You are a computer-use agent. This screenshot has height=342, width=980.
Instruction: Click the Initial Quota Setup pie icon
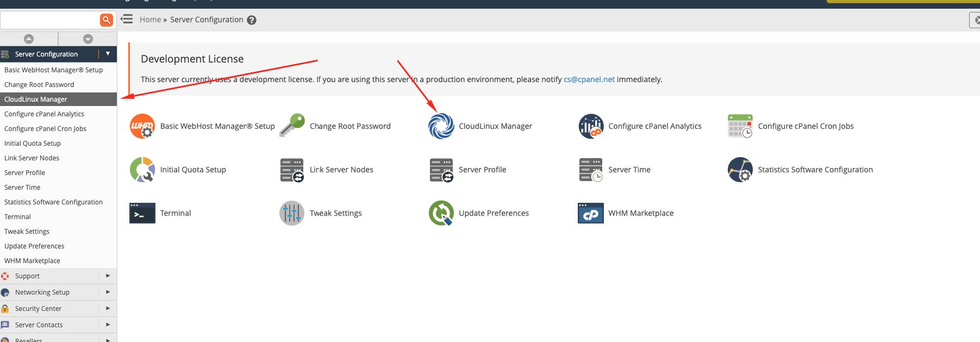pos(142,170)
